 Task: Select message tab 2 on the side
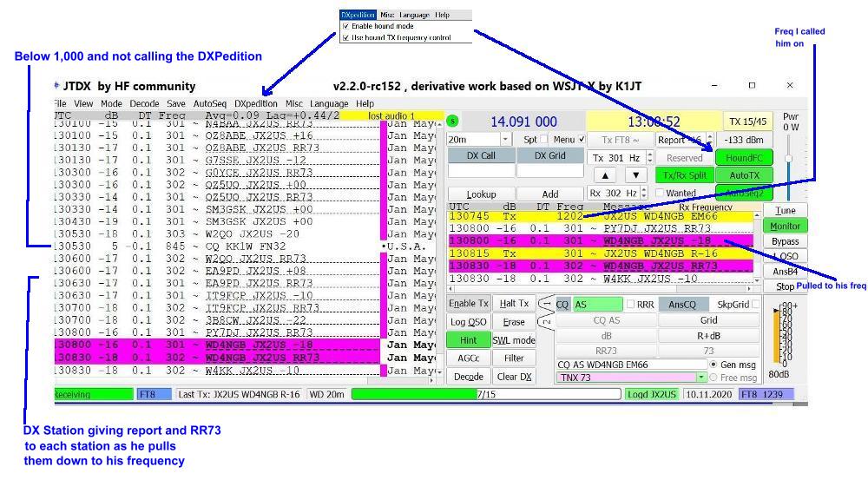(x=546, y=322)
